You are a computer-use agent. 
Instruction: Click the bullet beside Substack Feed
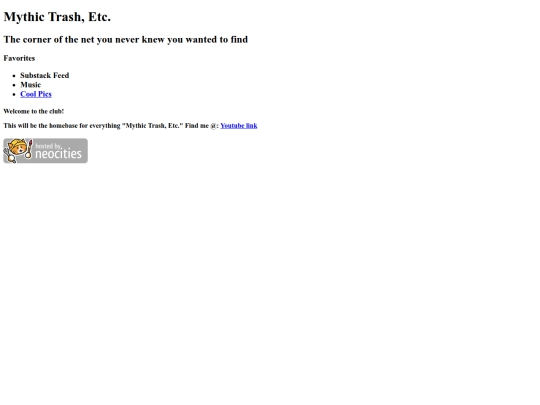(x=14, y=76)
